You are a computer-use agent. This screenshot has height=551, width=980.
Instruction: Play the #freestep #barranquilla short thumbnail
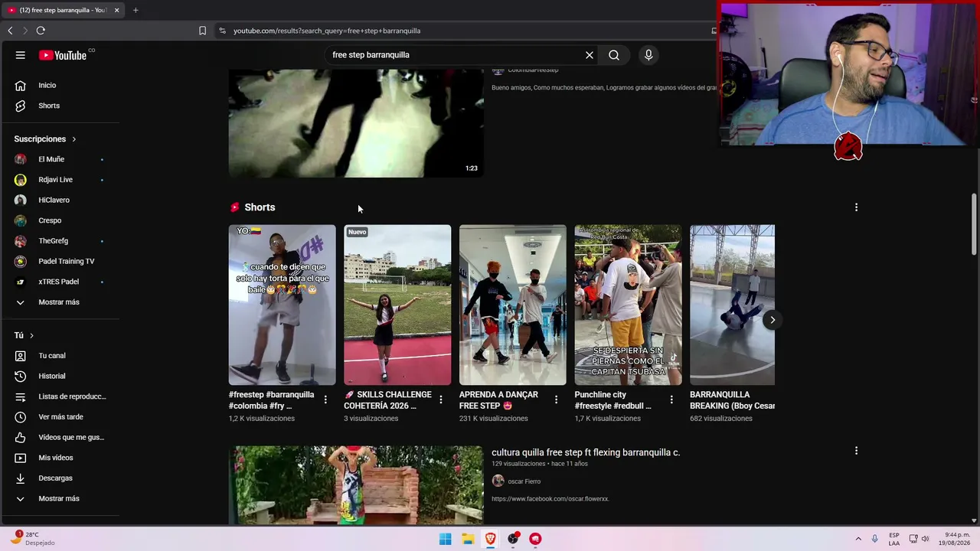click(282, 305)
